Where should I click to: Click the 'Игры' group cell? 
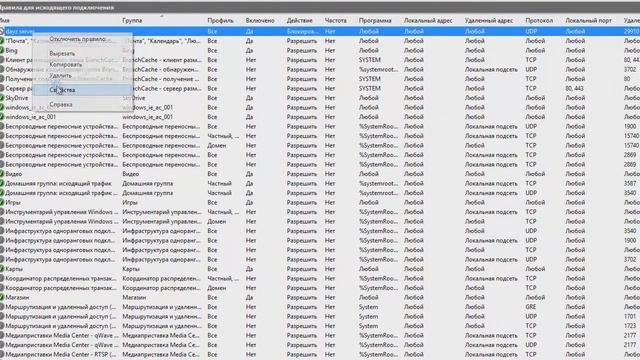point(130,202)
